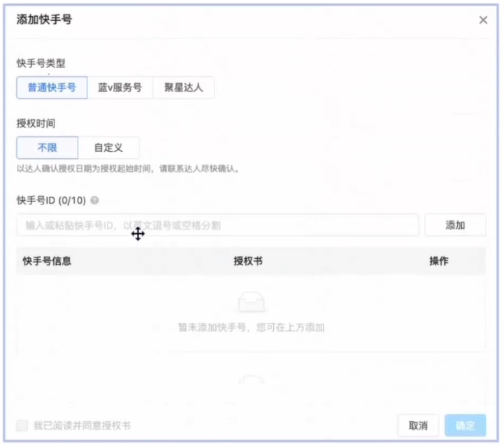Viewport: 504px width, 445px height.
Task: Click the 授权时间 label
Action: 36,123
